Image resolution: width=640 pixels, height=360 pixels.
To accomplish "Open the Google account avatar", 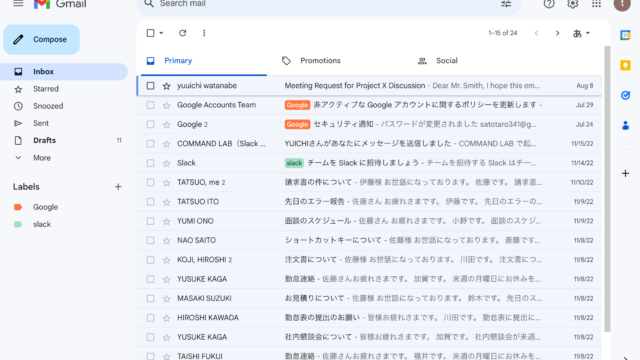I will point(622,4).
